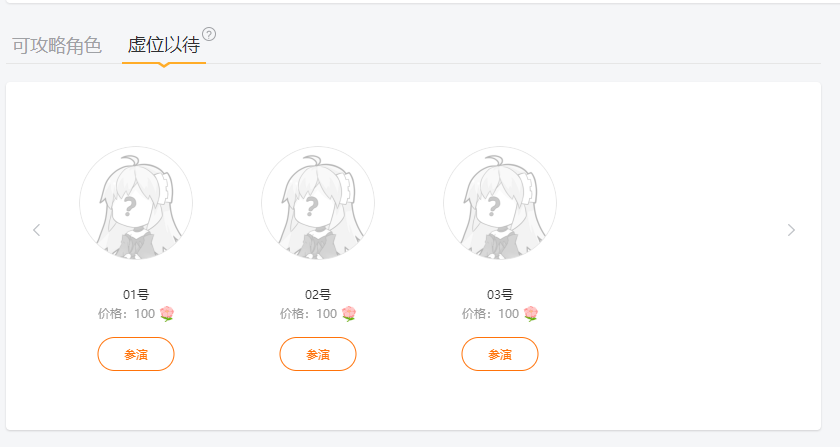Select the 虚位以待 tab
Screen dimensions: 840x447
tap(163, 45)
